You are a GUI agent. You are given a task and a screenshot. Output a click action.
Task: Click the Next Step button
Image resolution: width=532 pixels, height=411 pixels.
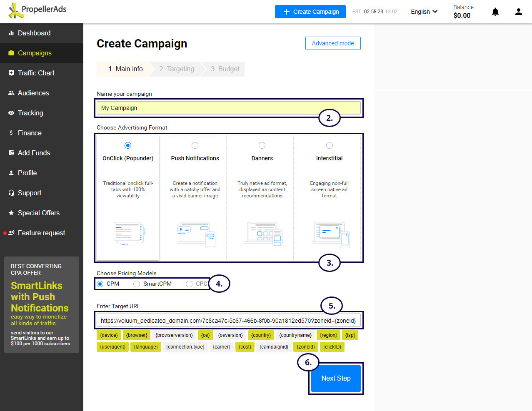(x=336, y=379)
